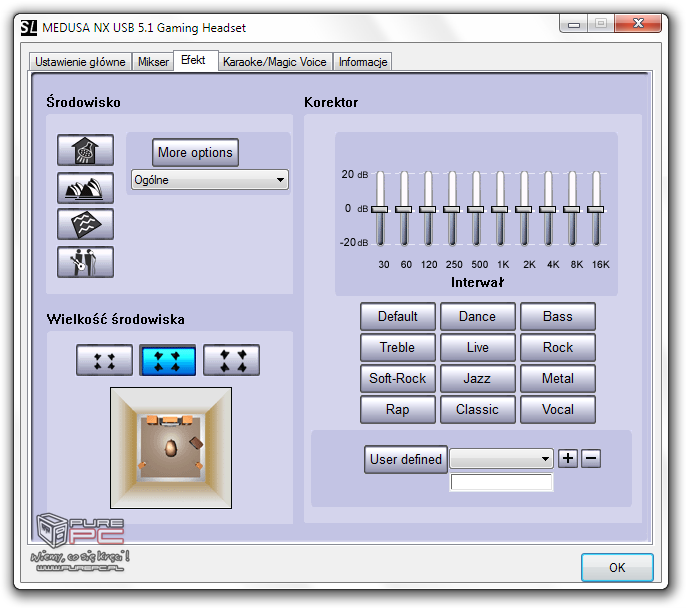686x608 pixels.
Task: Apply the Metal equalizer preset
Action: (x=557, y=378)
